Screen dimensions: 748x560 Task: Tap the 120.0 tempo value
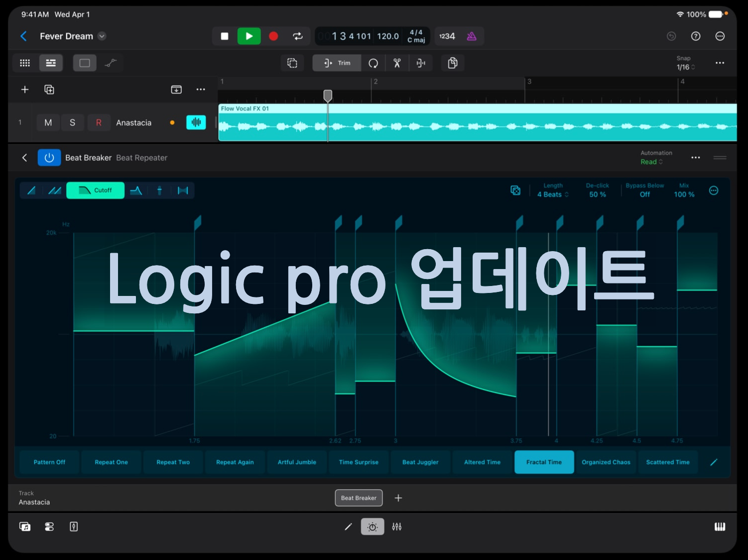coord(388,36)
